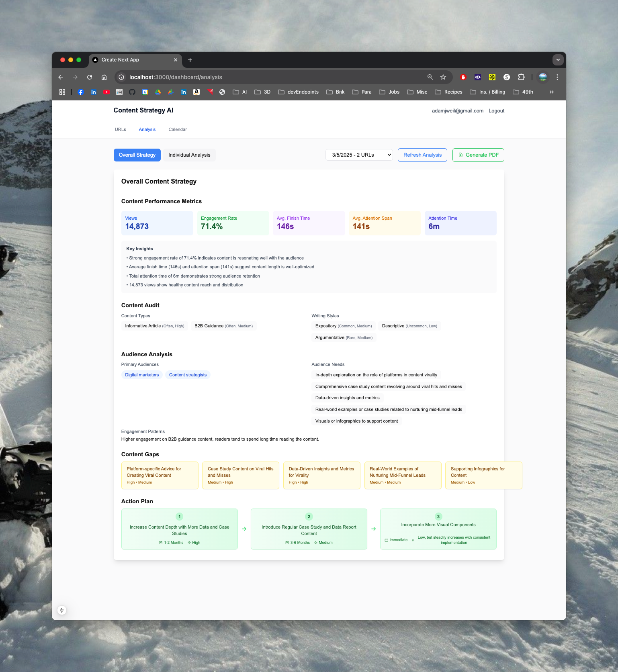This screenshot has width=618, height=672.
Task: Open the Bnk bookmarks folder
Action: point(336,92)
